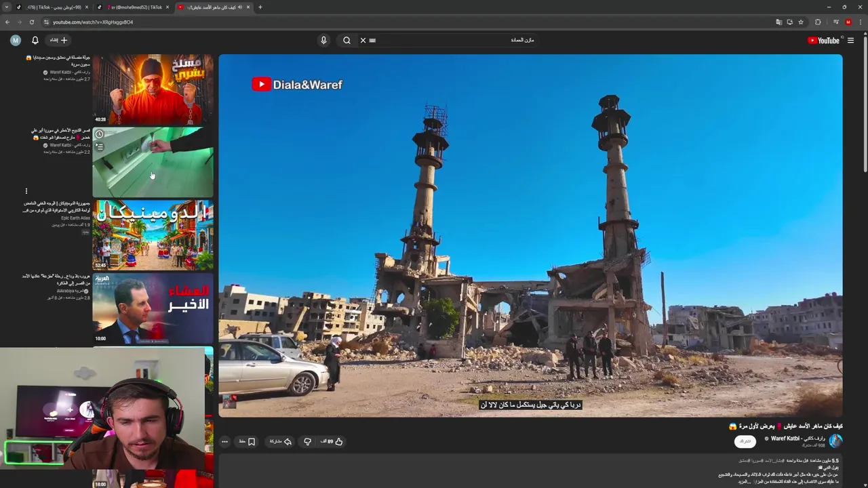
Task: Open the browser extensions puzzle icon
Action: 818,22
